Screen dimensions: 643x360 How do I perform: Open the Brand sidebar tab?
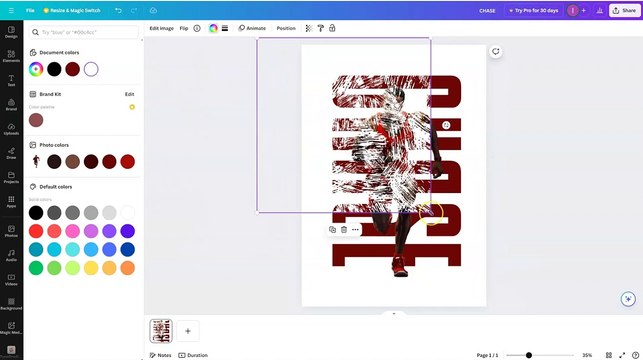pyautogui.click(x=11, y=105)
